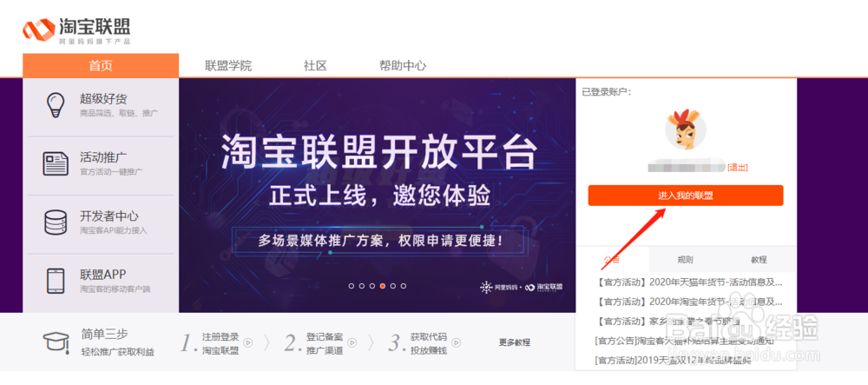
Task: Click the phone icon for 联盟APP
Action: [x=56, y=281]
